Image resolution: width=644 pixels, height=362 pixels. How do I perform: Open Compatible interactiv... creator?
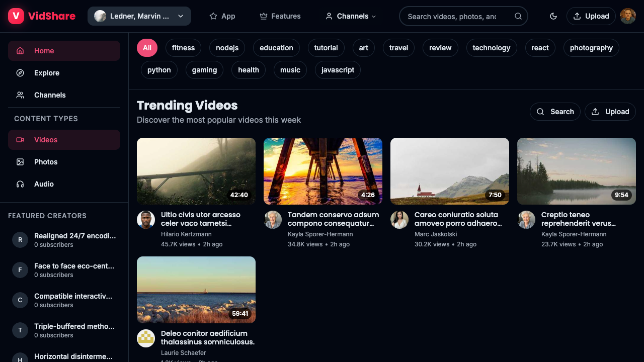tap(64, 300)
